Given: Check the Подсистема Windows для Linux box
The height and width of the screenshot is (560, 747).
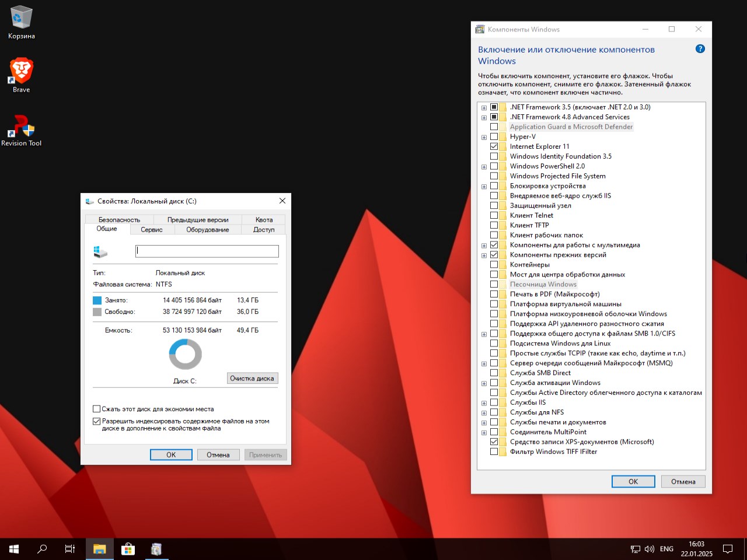Looking at the screenshot, I should pyautogui.click(x=494, y=344).
